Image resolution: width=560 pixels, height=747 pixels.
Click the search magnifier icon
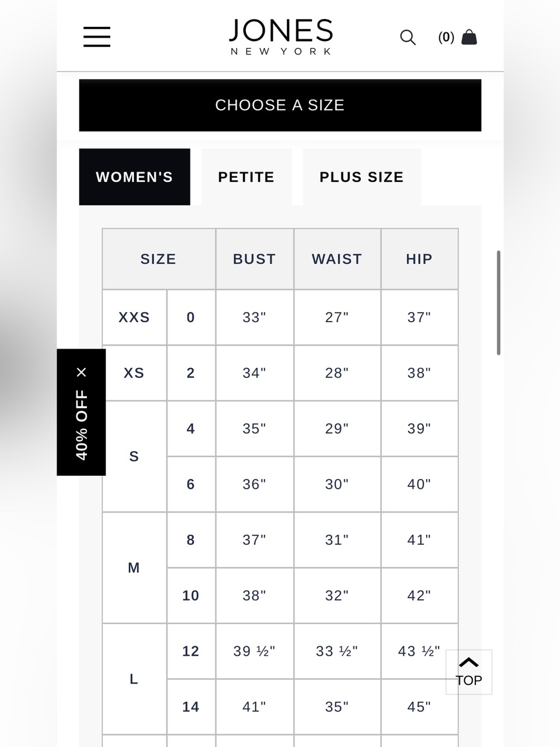(408, 38)
